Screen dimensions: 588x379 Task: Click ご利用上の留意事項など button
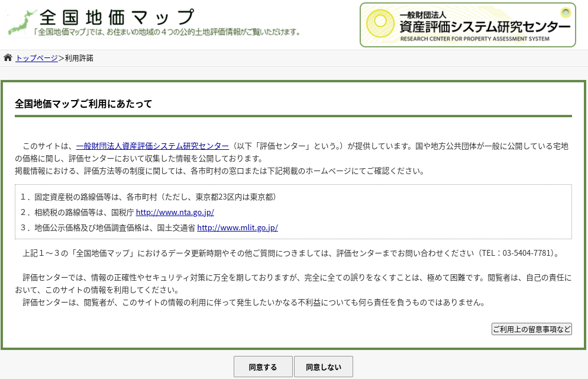pos(531,329)
